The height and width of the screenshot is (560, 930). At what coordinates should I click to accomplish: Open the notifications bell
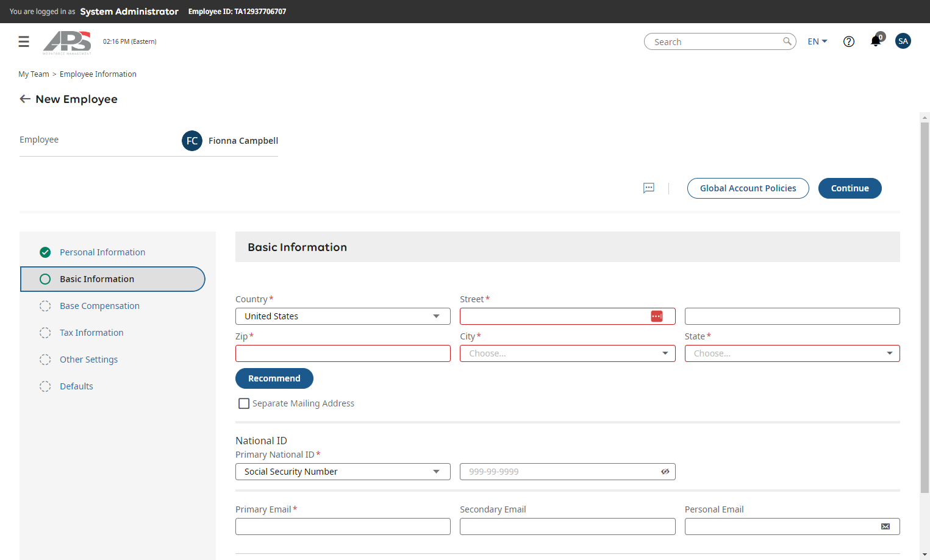tap(876, 41)
